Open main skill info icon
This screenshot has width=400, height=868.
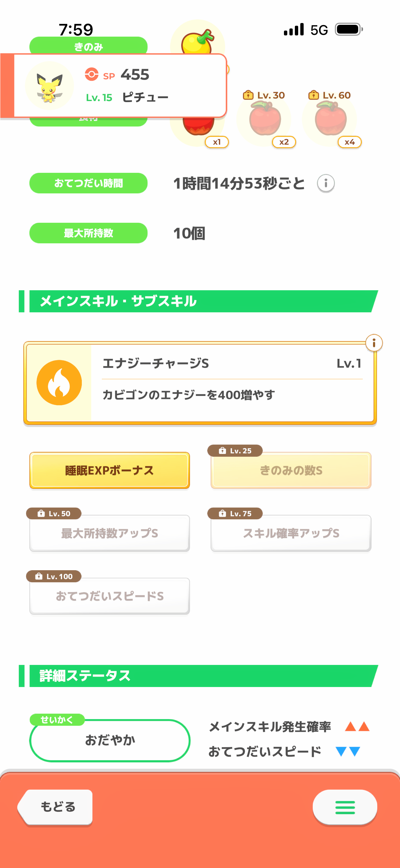[374, 343]
